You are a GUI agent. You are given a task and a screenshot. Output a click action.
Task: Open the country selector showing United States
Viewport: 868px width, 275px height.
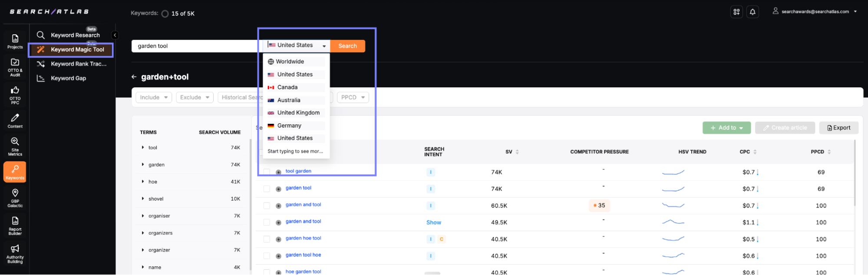(x=297, y=46)
